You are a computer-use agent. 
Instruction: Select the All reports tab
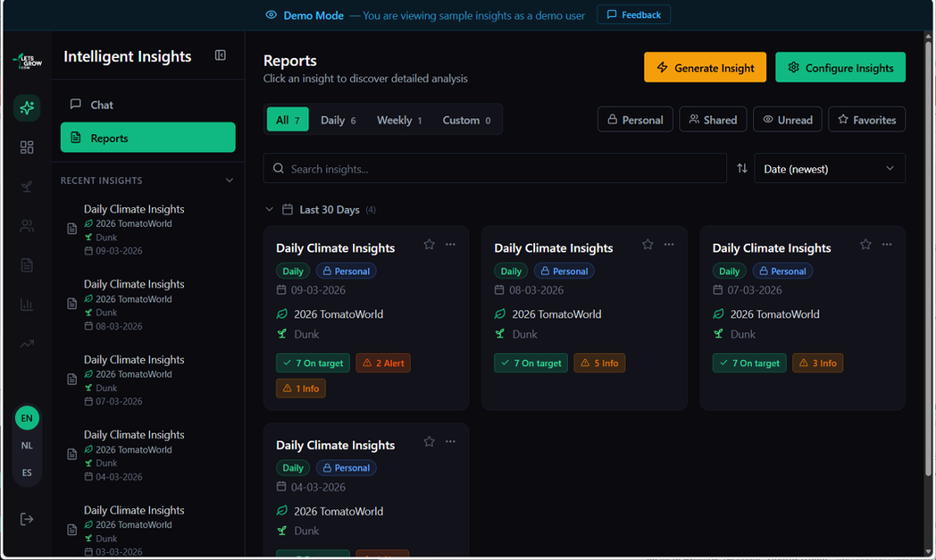(x=288, y=120)
